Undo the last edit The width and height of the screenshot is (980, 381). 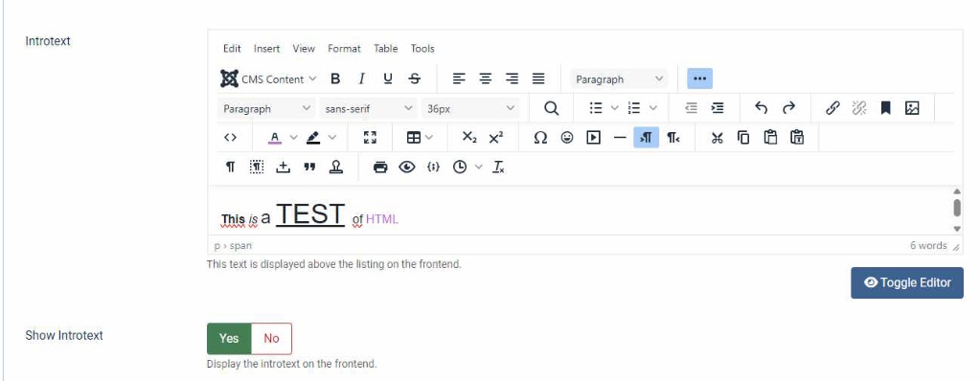tap(762, 108)
